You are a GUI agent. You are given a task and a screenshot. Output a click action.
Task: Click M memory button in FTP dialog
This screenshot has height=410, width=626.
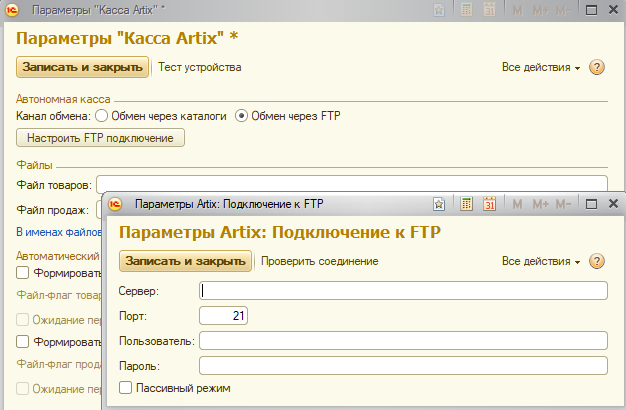tap(517, 204)
